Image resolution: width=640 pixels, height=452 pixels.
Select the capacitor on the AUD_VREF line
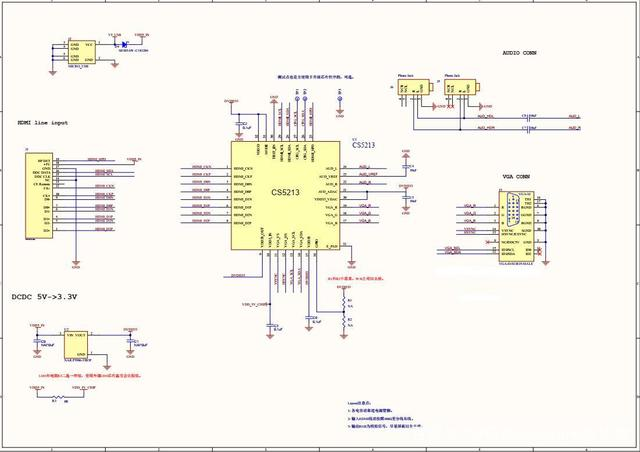(x=405, y=167)
